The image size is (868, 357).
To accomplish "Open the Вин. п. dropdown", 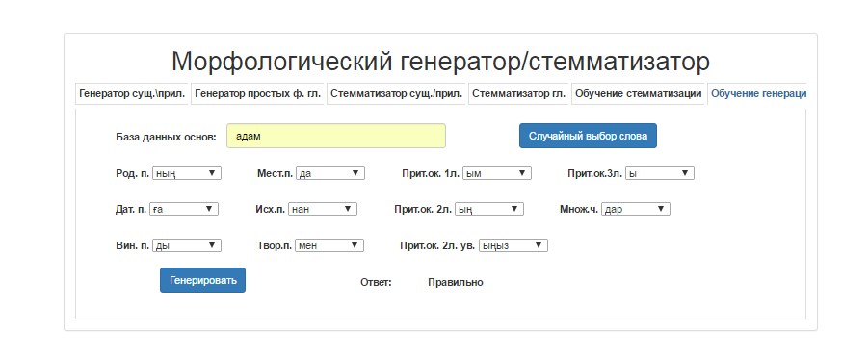I will (x=187, y=245).
